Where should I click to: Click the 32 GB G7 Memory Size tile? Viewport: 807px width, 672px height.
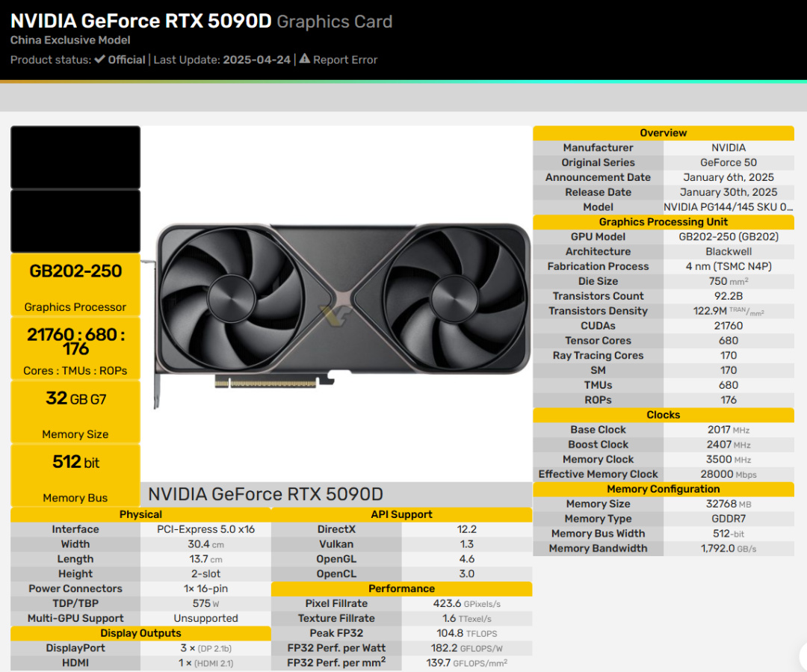pos(75,411)
